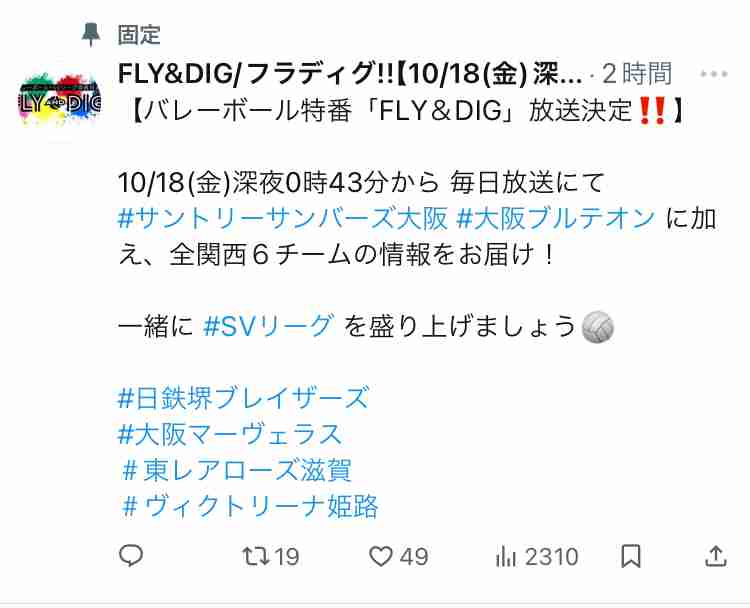The width and height of the screenshot is (750, 608).
Task: Click the pinned pushpin icon
Action: [90, 34]
